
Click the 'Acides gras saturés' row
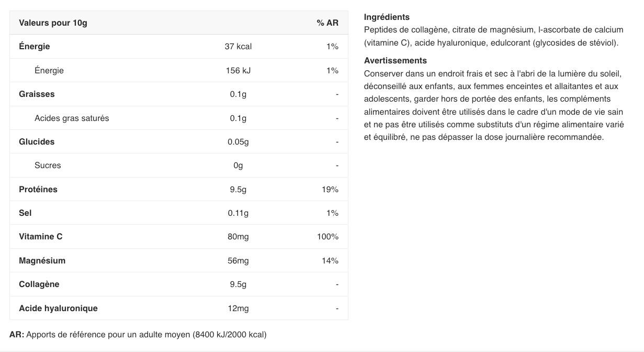[179, 118]
